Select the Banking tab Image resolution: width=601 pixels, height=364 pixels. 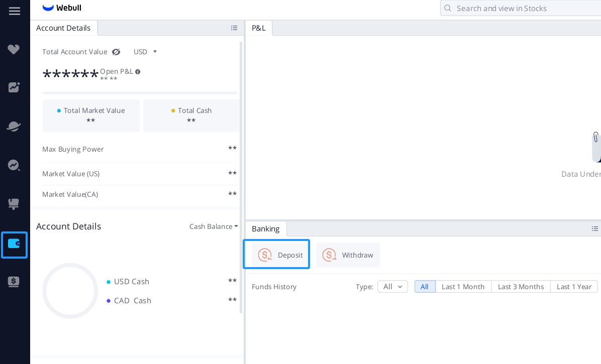tap(265, 229)
